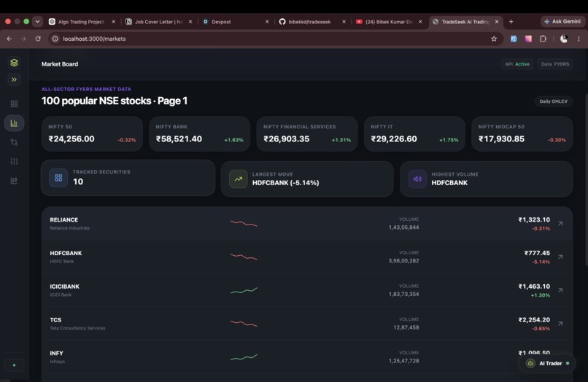The width and height of the screenshot is (588, 382).
Task: Click the ICICIBANK sparkline chart
Action: tap(244, 290)
